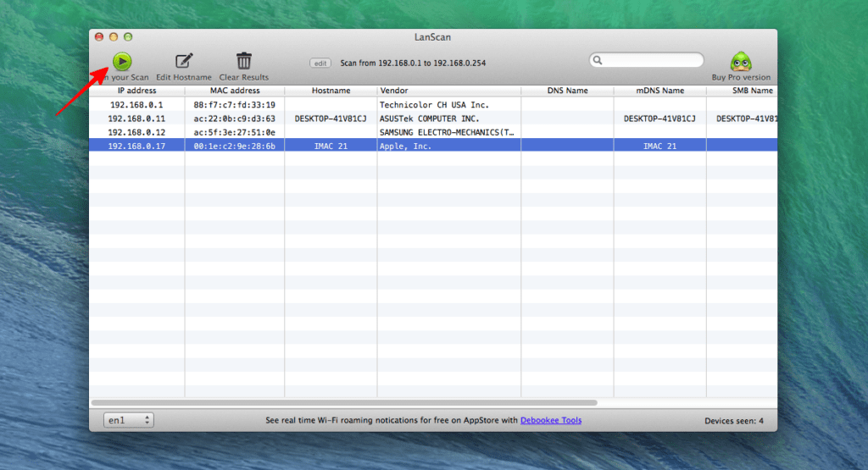The image size is (868, 470).
Task: Click the DNS Name column header
Action: tap(567, 91)
